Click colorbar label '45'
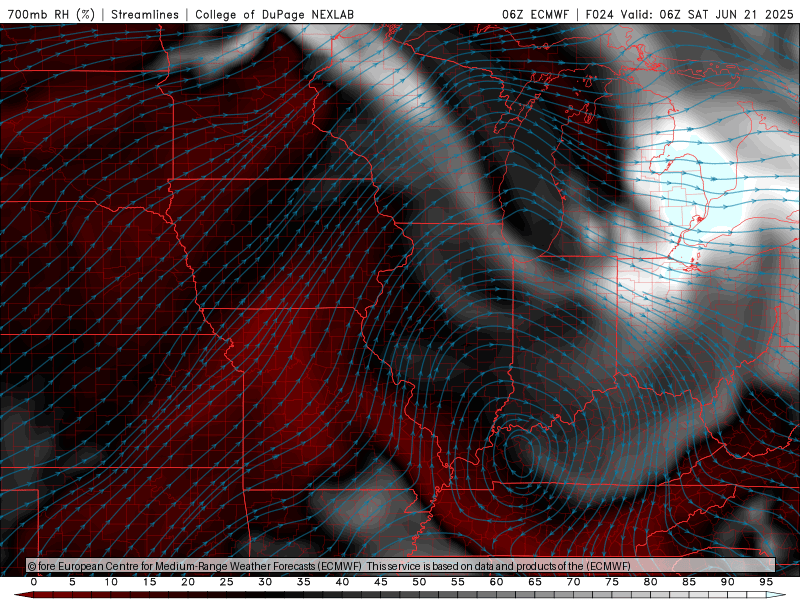800x600 pixels. pyautogui.click(x=381, y=582)
